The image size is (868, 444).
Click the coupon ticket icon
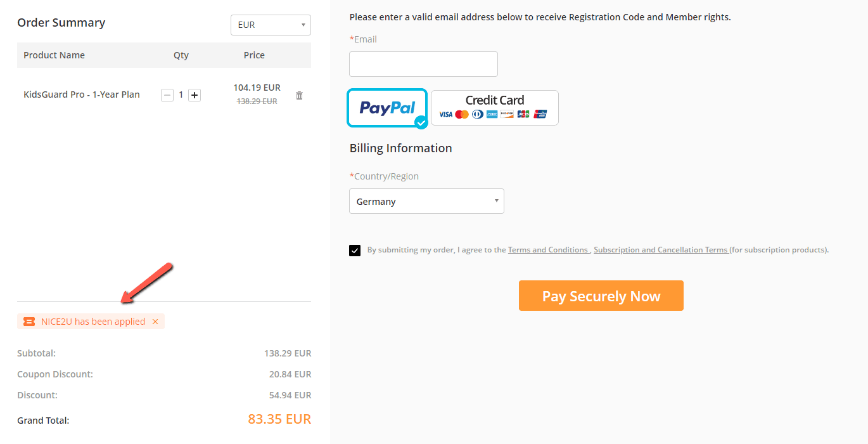tap(29, 322)
